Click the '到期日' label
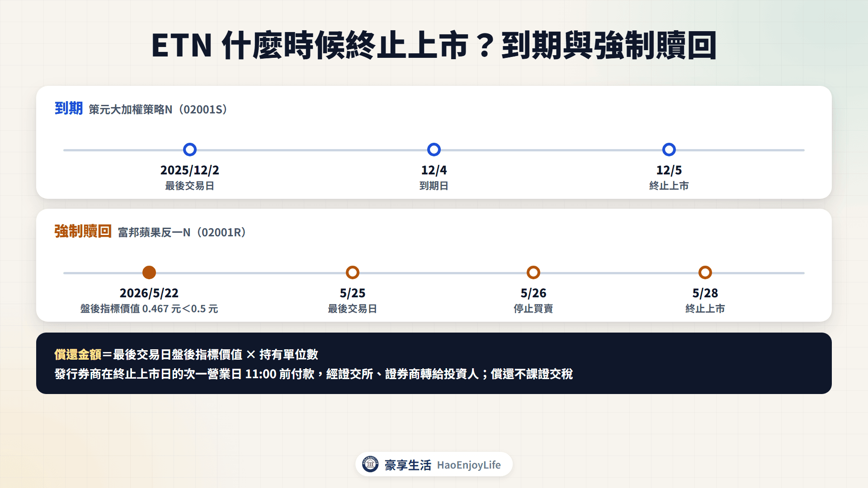868x488 pixels. [x=434, y=186]
